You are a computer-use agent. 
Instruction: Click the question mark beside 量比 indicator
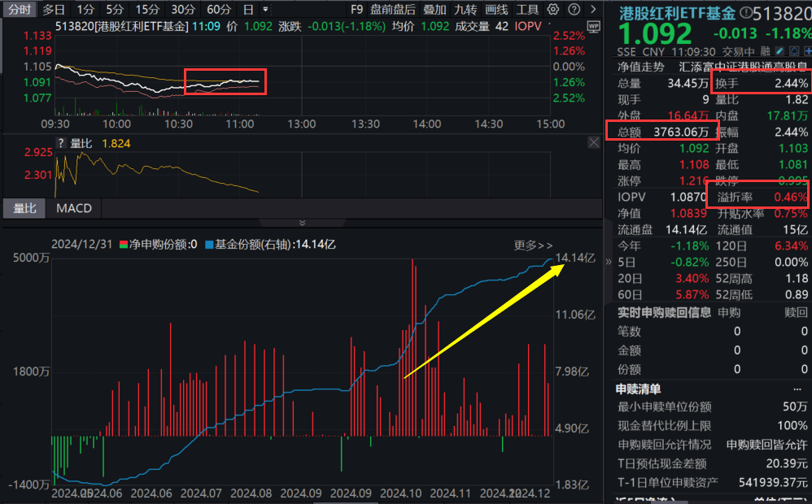click(61, 144)
